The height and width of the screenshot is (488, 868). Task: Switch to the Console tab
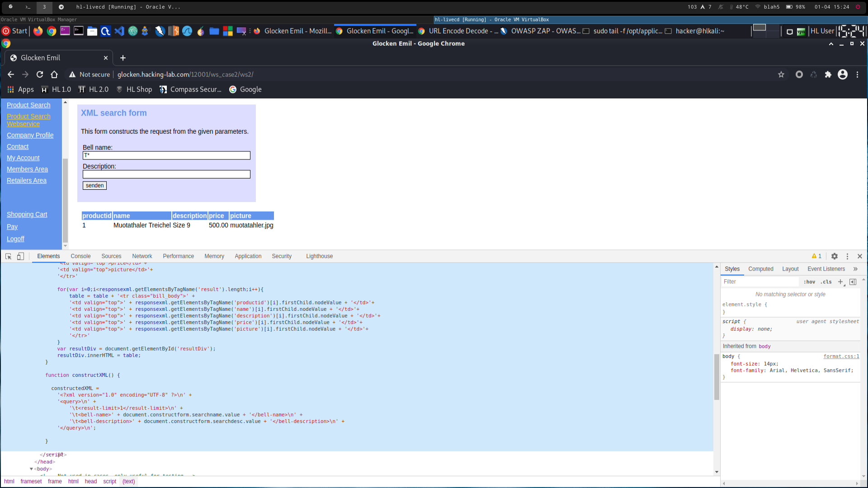(x=80, y=256)
